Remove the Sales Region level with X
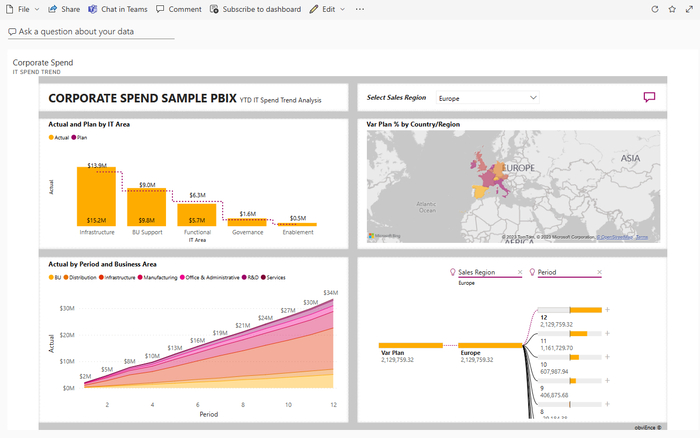700x438 pixels. click(x=519, y=272)
